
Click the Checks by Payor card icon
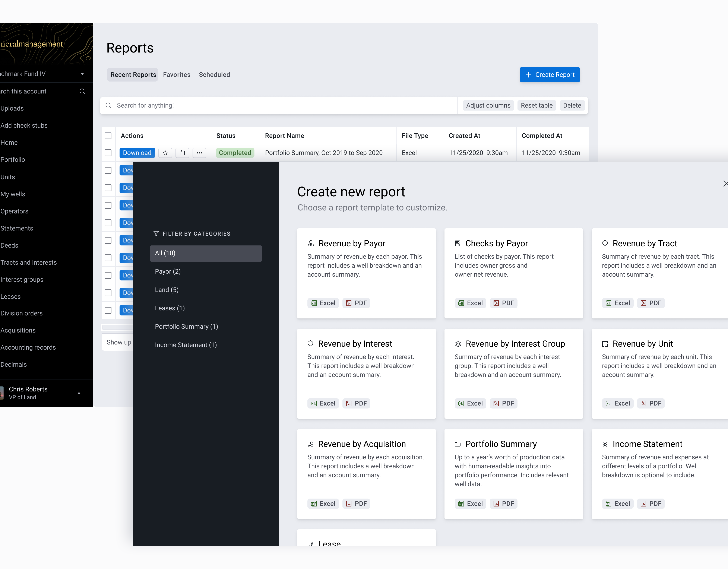[458, 243]
